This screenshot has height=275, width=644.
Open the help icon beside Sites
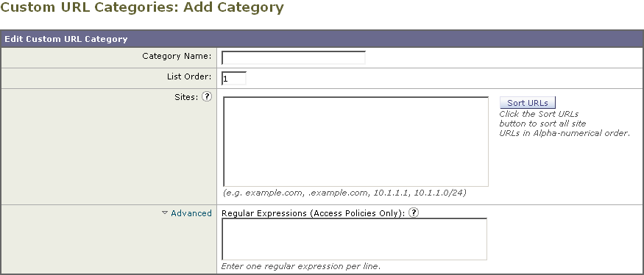[x=208, y=97]
